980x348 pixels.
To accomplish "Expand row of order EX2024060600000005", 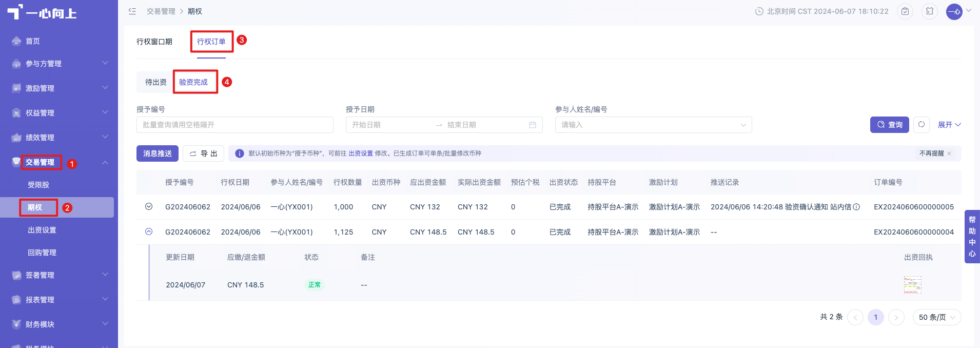I will (x=149, y=206).
